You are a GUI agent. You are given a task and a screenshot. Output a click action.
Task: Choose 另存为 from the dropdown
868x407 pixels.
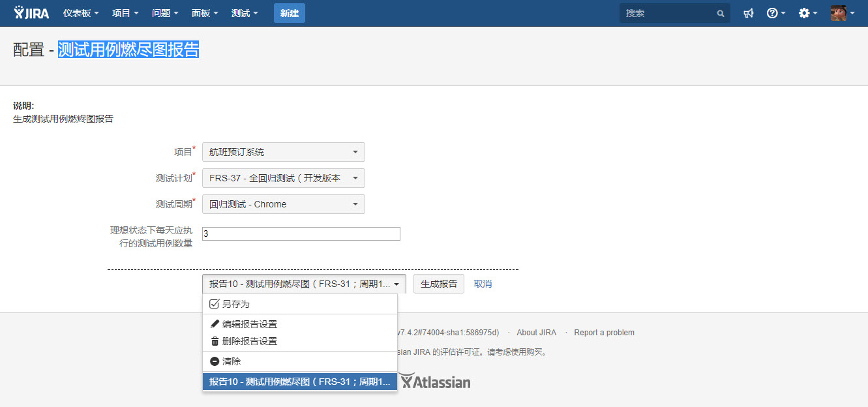click(300, 304)
